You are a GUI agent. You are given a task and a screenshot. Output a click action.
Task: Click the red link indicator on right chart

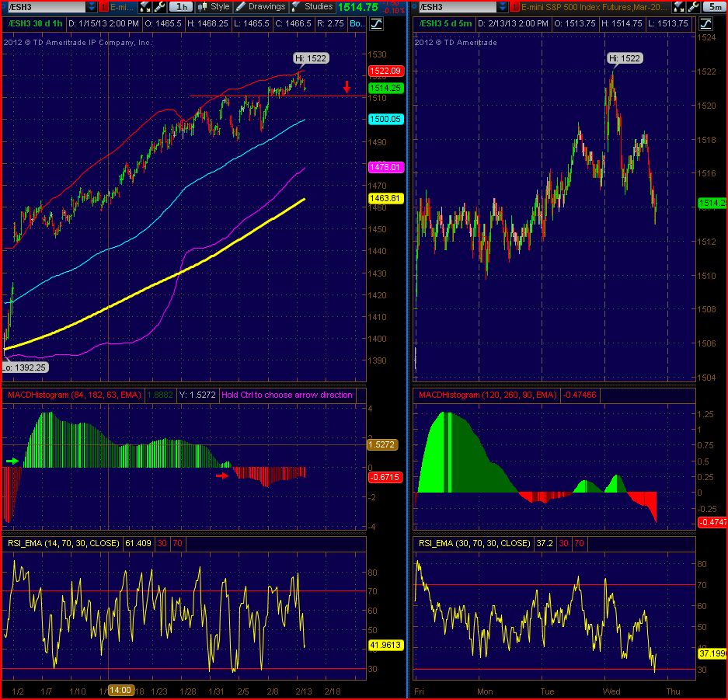click(514, 7)
